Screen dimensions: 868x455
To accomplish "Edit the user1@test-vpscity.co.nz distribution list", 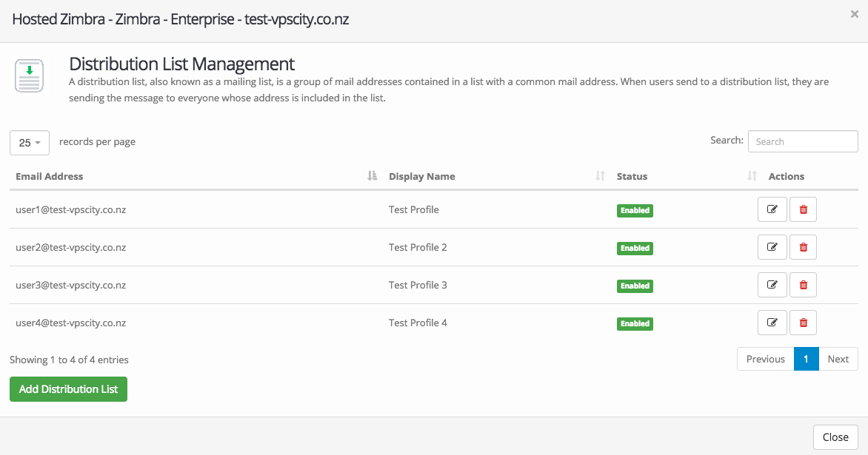I will click(772, 210).
